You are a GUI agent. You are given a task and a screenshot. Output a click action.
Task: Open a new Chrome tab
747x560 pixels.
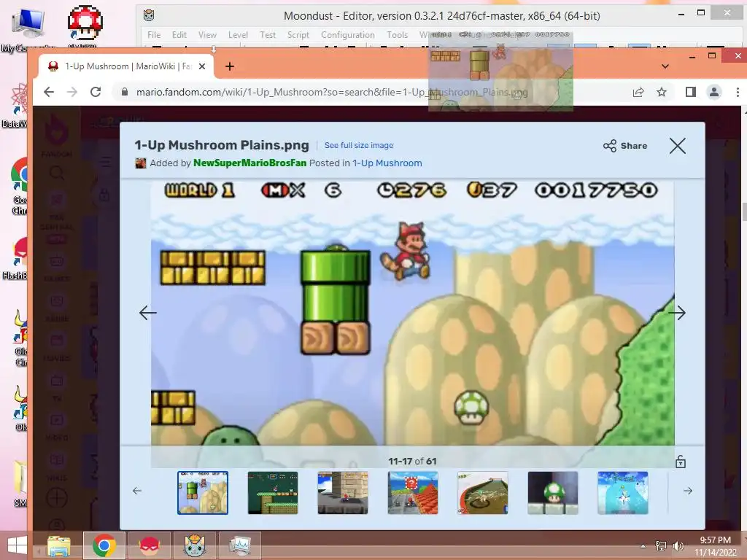click(x=230, y=66)
